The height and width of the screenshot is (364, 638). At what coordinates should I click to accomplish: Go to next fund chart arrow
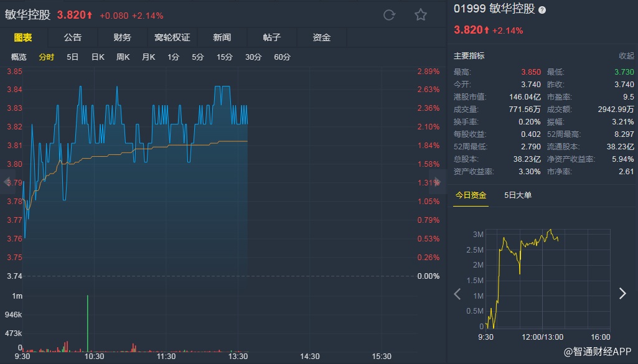622,294
